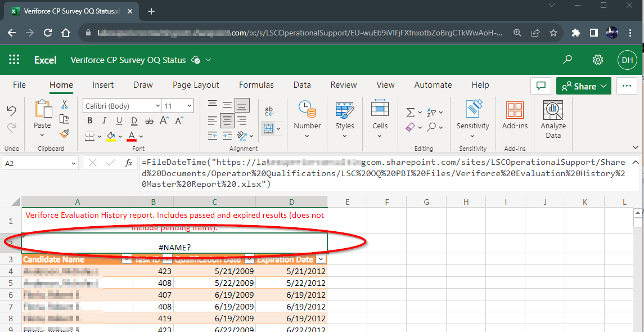Click the AutoSum sigma icon
The height and width of the screenshot is (332, 644).
pyautogui.click(x=411, y=113)
